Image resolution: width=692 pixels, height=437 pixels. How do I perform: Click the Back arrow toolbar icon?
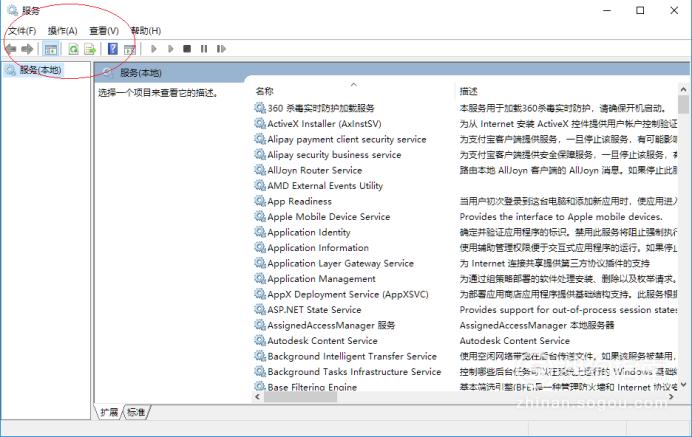tap(11, 49)
